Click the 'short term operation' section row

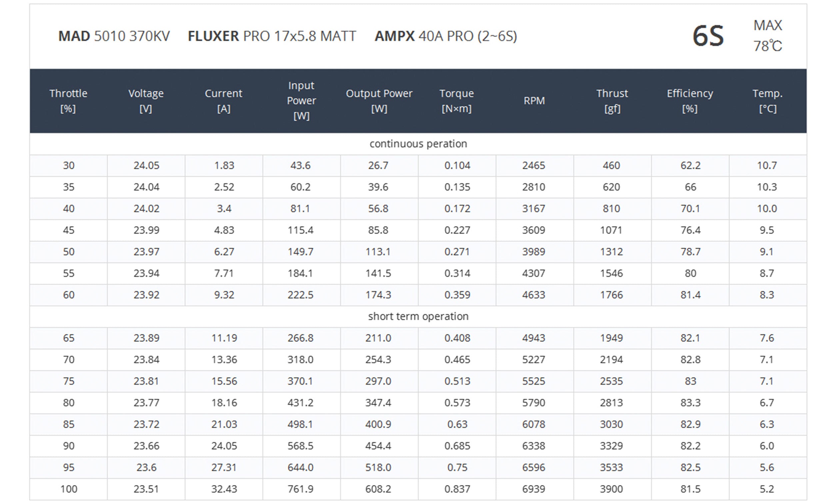pos(418,317)
